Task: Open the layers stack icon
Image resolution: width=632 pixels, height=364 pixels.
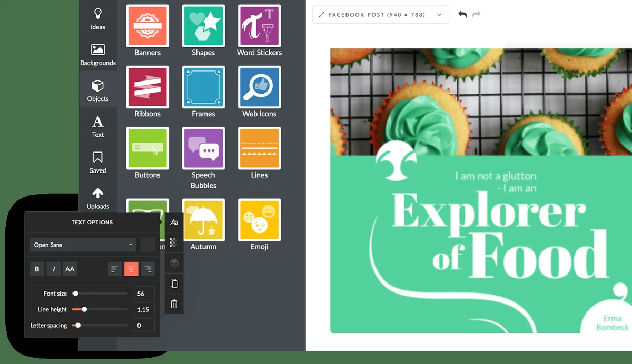Action: (x=174, y=264)
